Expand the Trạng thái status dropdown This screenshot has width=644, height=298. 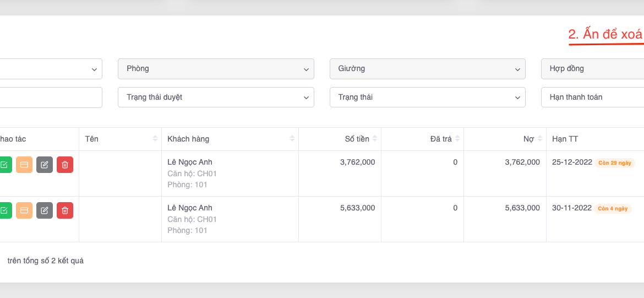pos(427,97)
